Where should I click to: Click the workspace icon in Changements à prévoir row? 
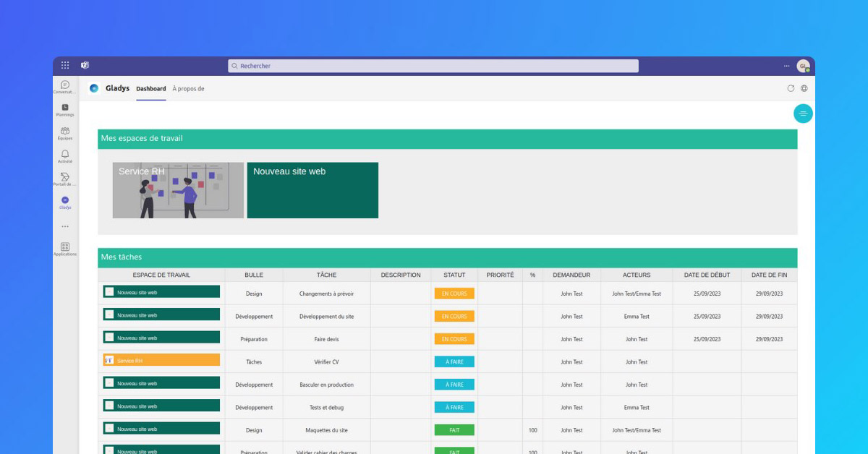click(x=109, y=291)
